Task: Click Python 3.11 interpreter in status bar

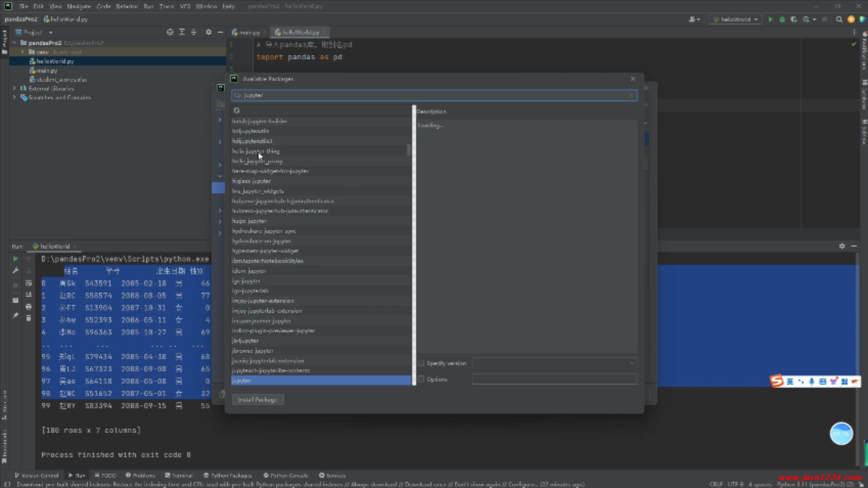Action: click(x=815, y=484)
